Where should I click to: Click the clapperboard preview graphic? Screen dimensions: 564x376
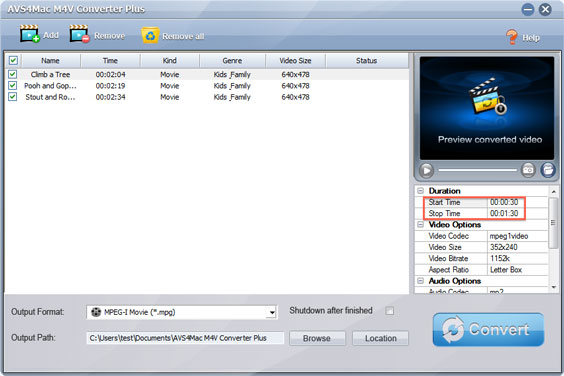(x=487, y=96)
